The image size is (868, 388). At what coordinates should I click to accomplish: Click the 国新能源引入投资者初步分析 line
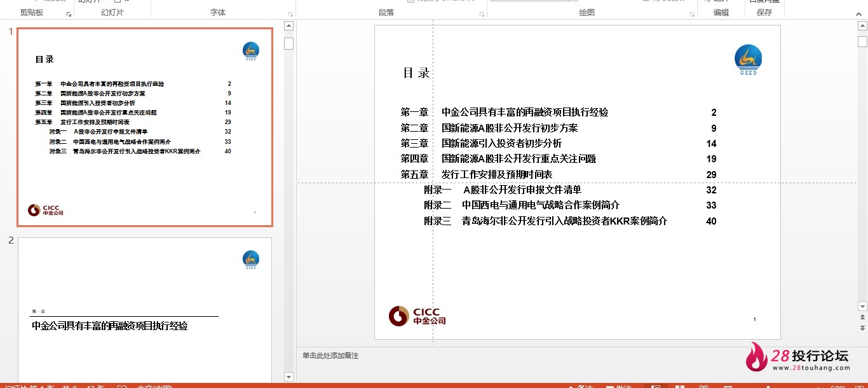click(501, 144)
